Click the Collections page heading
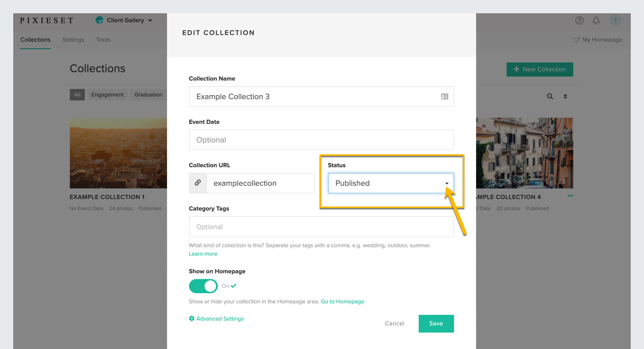This screenshot has width=644, height=349. pyautogui.click(x=98, y=69)
